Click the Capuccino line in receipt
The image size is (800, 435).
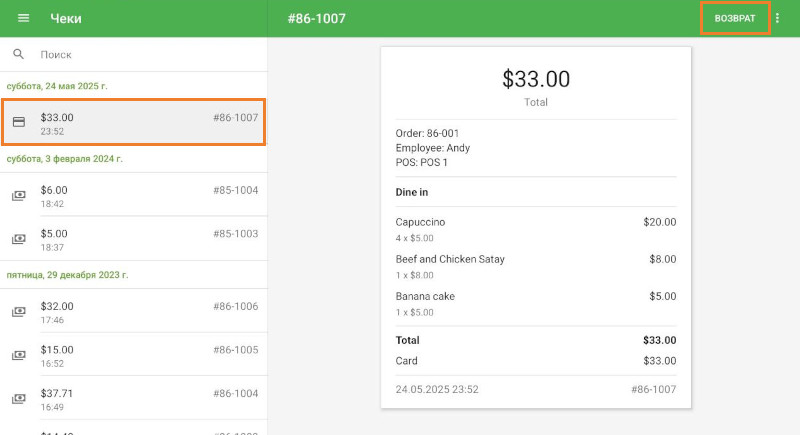pyautogui.click(x=420, y=222)
